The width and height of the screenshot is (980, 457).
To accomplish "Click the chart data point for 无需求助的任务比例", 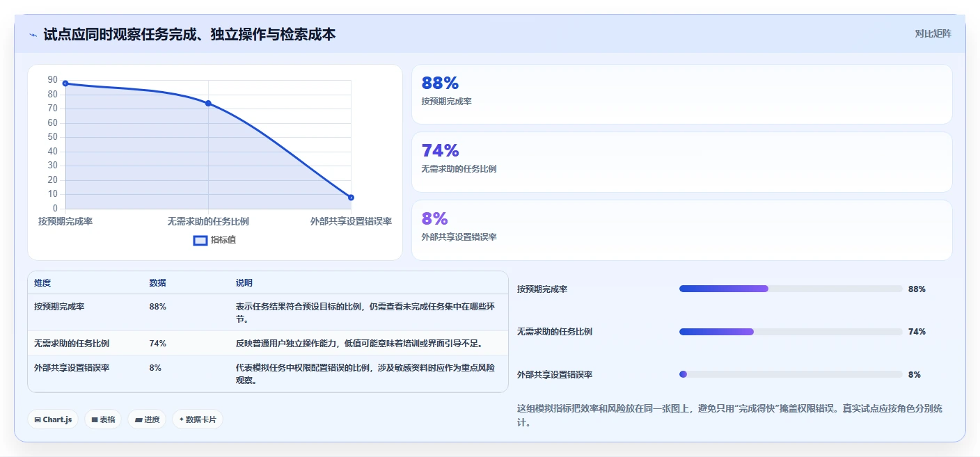I will point(208,104).
